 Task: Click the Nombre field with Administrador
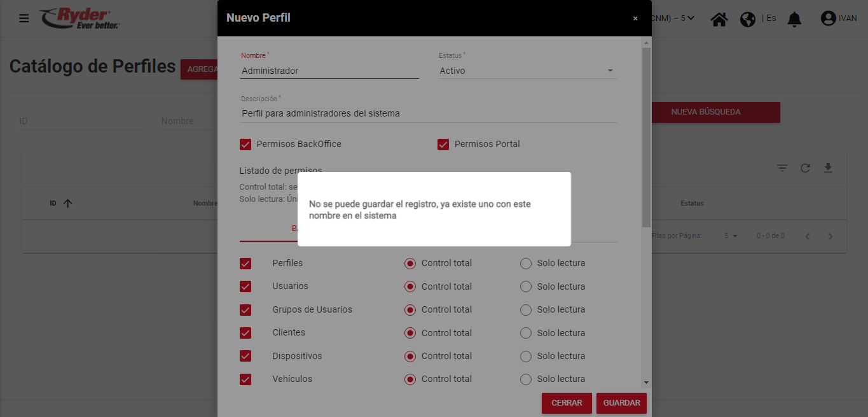click(329, 71)
